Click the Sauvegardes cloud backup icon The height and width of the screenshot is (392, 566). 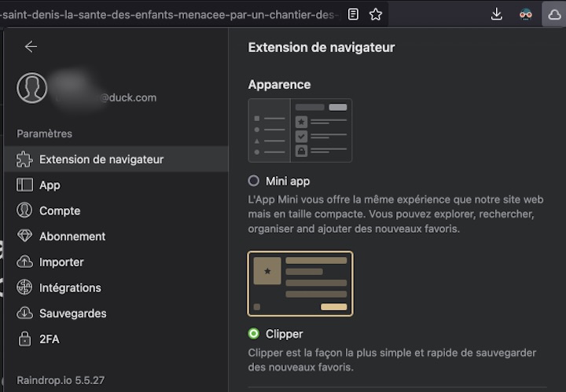point(25,313)
